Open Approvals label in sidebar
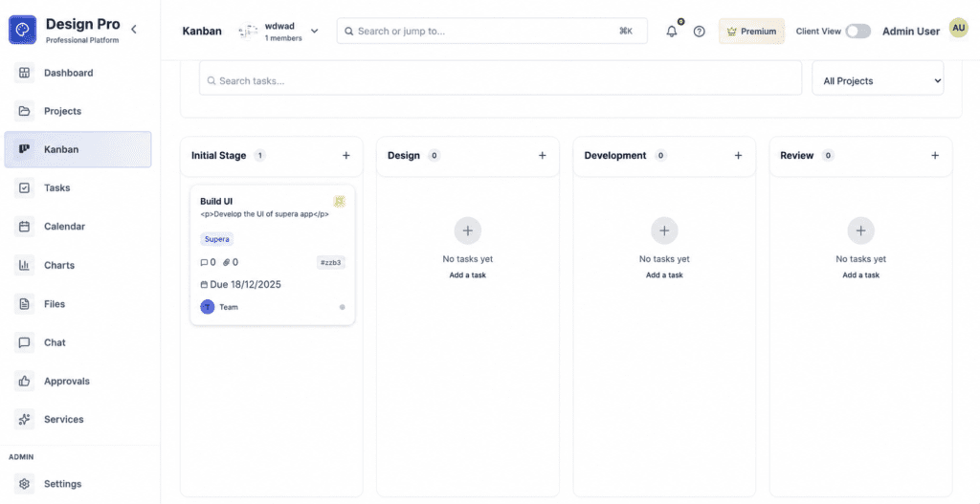The image size is (980, 504). (67, 381)
